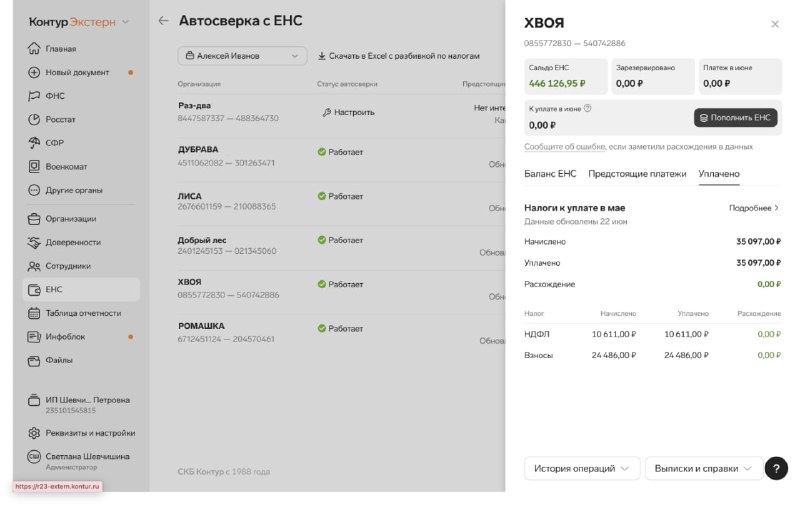This screenshot has height=507, width=800.
Task: Click the Организации briefcase icon
Action: 34,219
